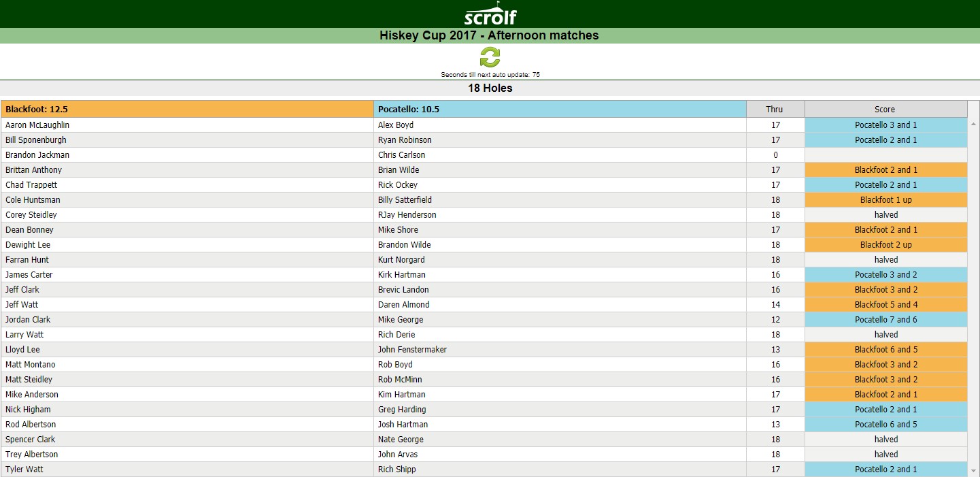Select the 18 Holes section heading
This screenshot has height=477, width=980.
(490, 88)
